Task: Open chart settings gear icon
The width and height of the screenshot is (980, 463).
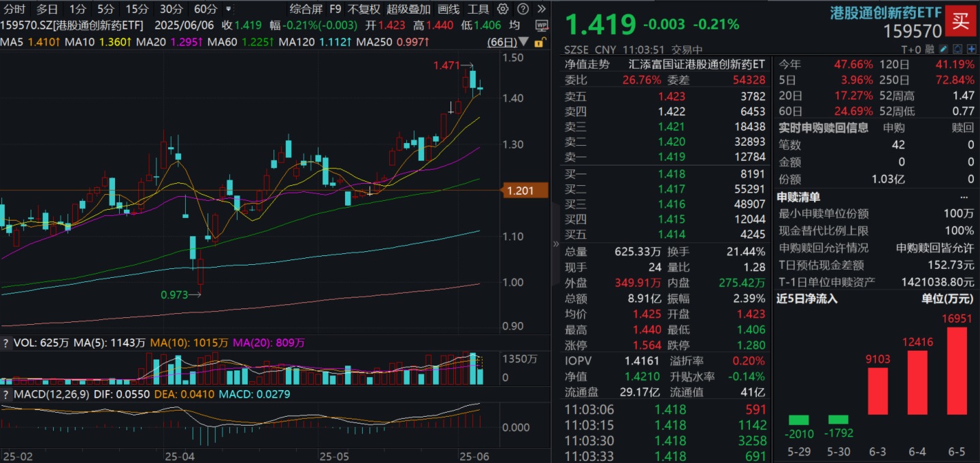Action: point(503,9)
